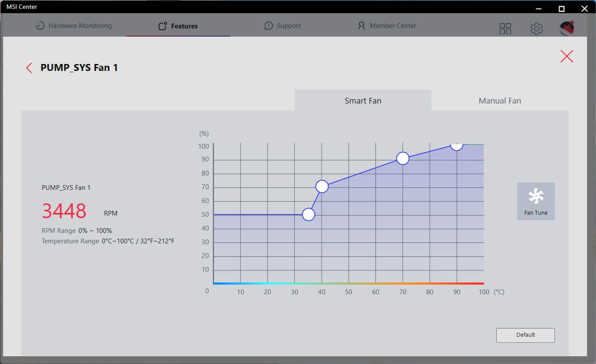This screenshot has width=596, height=364.
Task: Click the PUMP_SYS Fan 1 page heading
Action: point(79,68)
